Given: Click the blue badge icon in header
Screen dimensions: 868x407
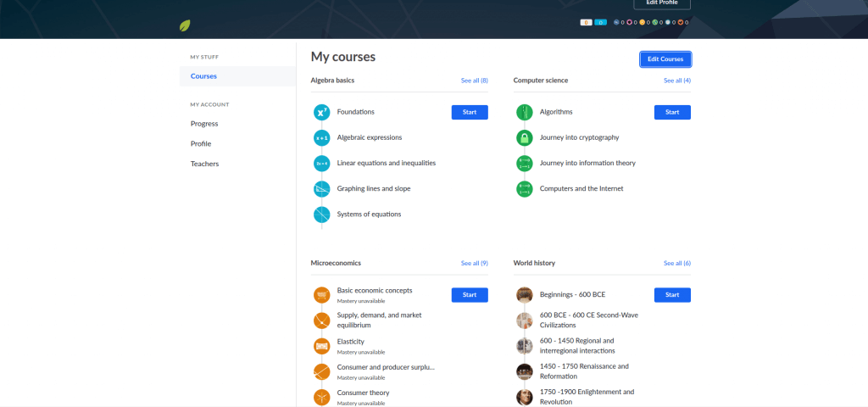Looking at the screenshot, I should point(616,22).
